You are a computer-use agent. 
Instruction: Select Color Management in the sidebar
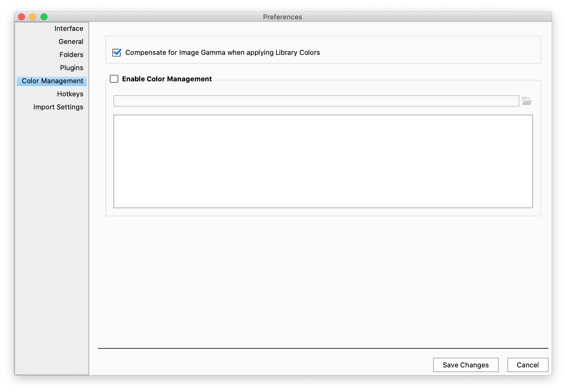tap(52, 81)
